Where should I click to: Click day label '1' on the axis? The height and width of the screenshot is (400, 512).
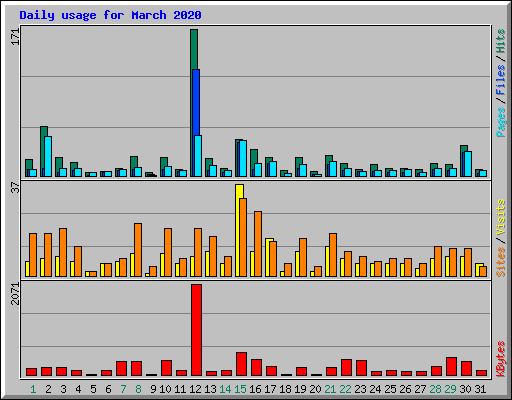(33, 389)
